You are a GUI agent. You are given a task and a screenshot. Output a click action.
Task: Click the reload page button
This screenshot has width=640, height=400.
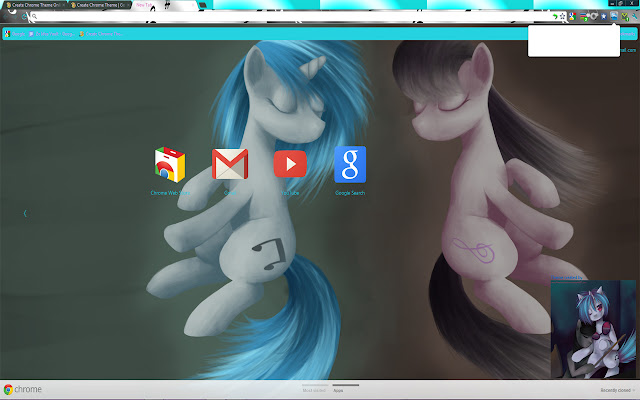pos(24,17)
